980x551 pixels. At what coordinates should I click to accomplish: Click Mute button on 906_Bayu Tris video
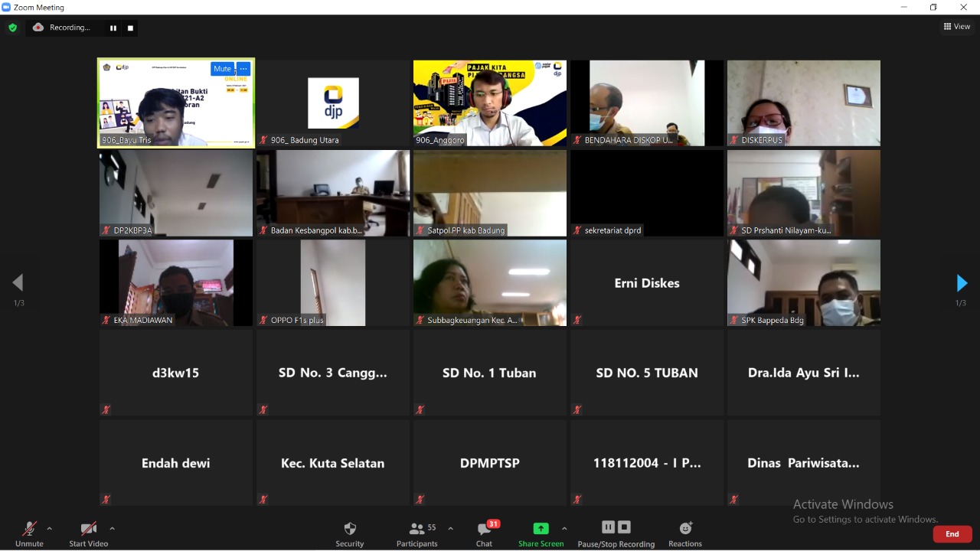(x=222, y=69)
